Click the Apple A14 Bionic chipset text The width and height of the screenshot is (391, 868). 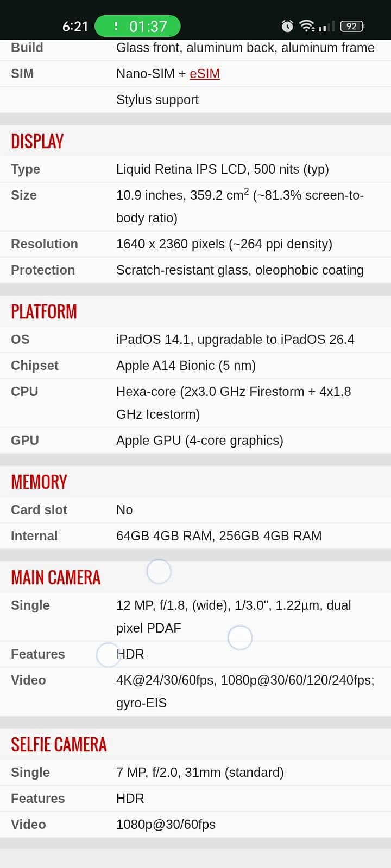186,365
